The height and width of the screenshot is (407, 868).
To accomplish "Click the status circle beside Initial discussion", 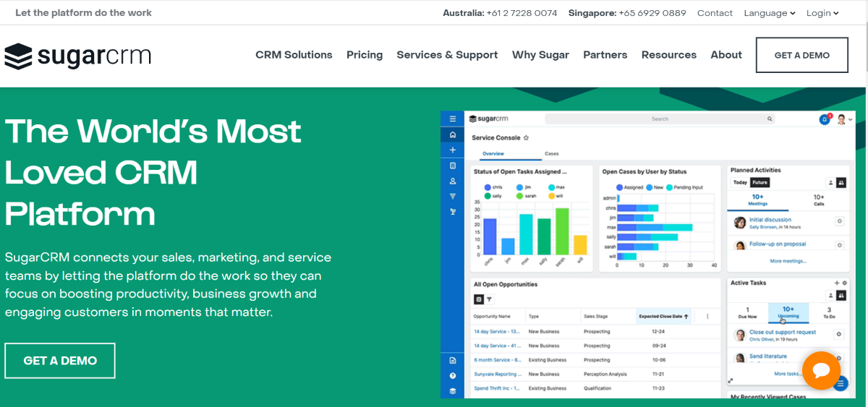I will 839,222.
